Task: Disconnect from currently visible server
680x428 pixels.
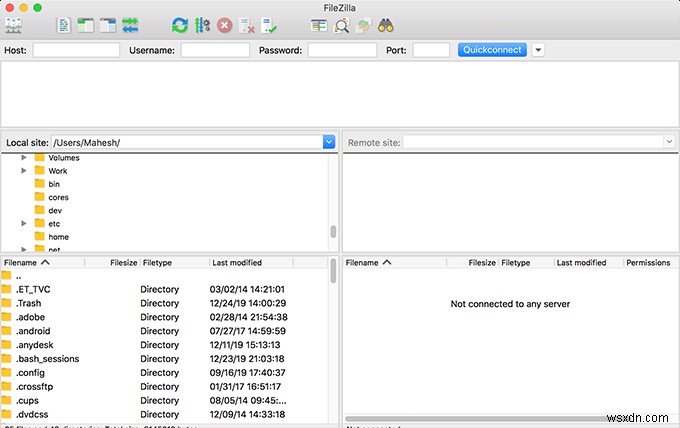Action: [247, 26]
